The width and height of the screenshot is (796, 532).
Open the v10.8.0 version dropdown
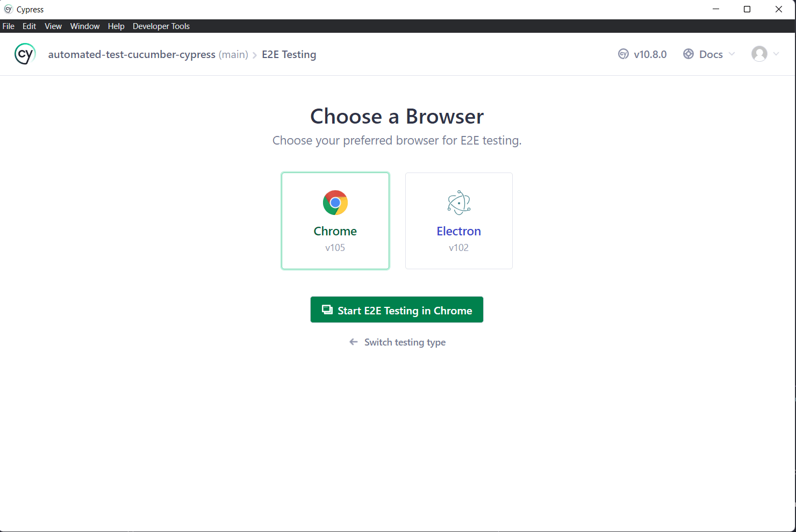point(650,54)
